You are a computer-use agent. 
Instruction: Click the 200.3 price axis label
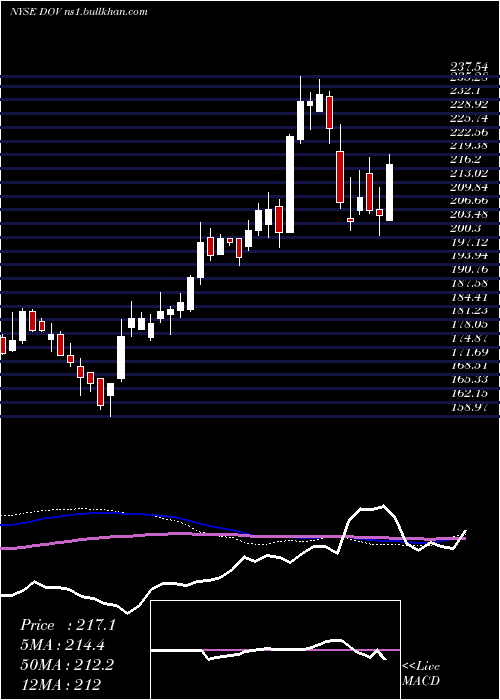pyautogui.click(x=465, y=228)
